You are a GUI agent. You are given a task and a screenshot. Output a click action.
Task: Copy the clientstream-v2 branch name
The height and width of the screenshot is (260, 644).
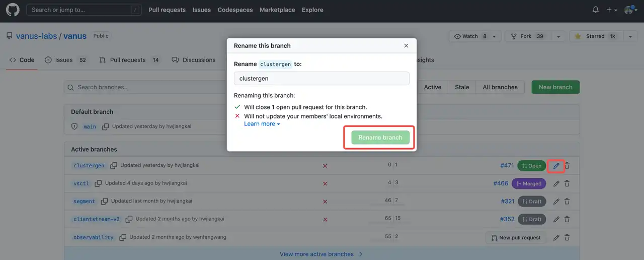pos(129,219)
